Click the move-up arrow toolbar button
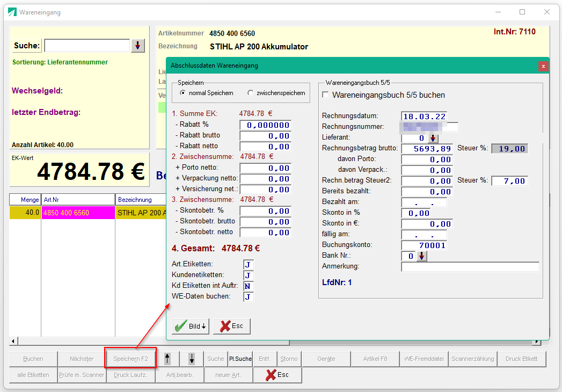 [167, 359]
